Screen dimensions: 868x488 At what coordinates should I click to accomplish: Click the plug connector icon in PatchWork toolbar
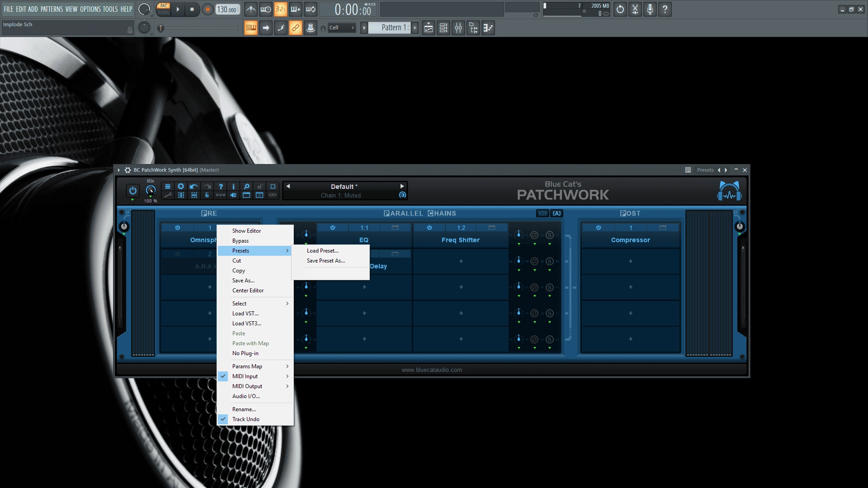tap(233, 195)
